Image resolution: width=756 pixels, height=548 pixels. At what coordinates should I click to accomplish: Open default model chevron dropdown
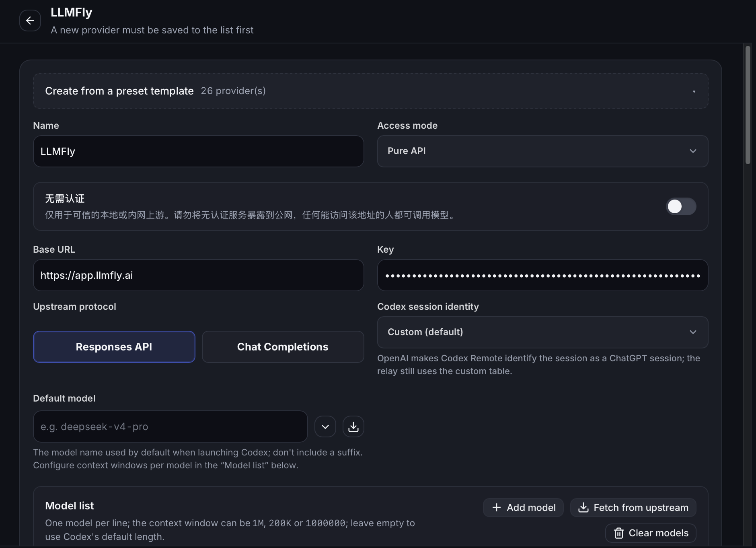(325, 426)
